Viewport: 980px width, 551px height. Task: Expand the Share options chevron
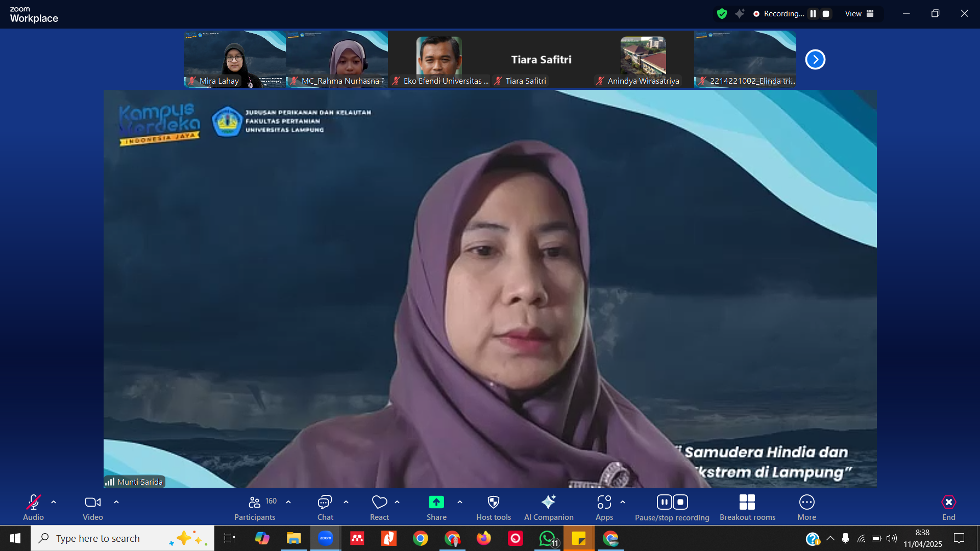pos(460,503)
